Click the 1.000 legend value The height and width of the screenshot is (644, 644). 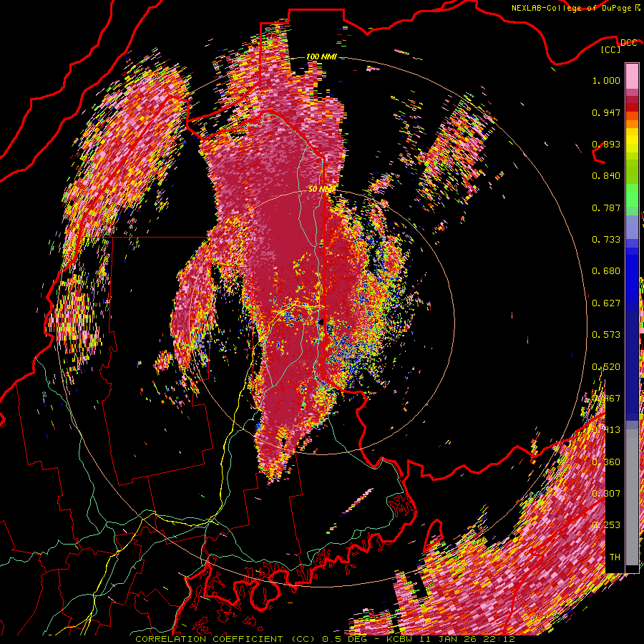[606, 80]
